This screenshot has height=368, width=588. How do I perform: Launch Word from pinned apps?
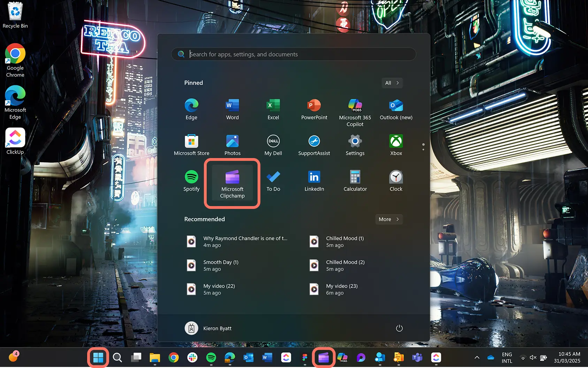pyautogui.click(x=232, y=110)
